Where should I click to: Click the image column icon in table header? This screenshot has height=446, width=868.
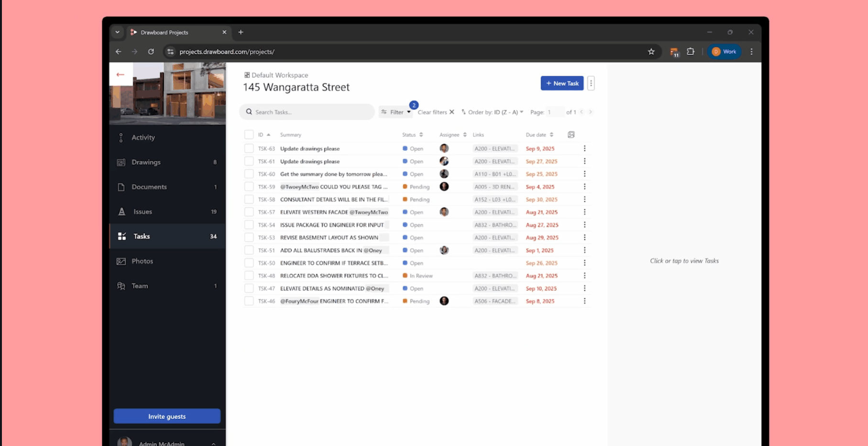coord(571,135)
